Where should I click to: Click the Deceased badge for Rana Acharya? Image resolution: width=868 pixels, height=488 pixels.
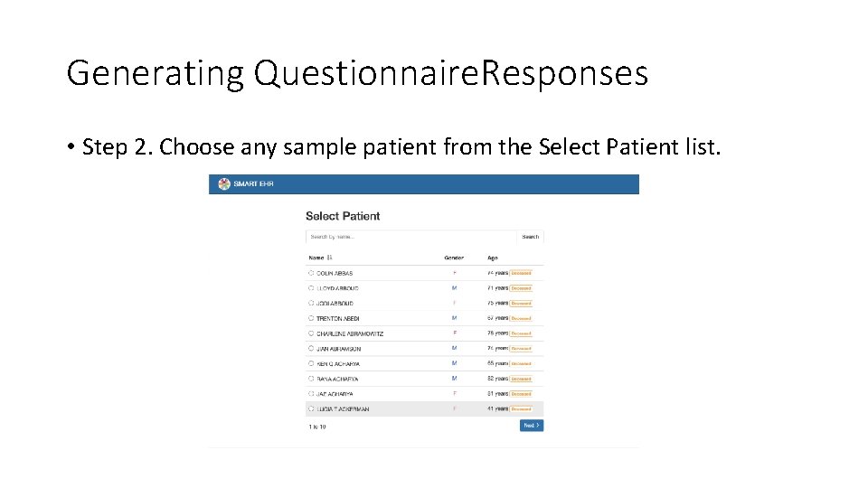521,379
